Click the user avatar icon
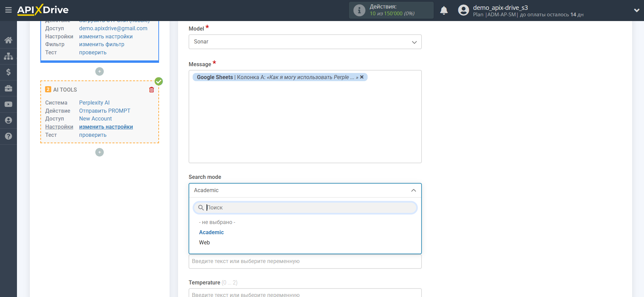Screen dimensions: 644x297 coord(463,10)
